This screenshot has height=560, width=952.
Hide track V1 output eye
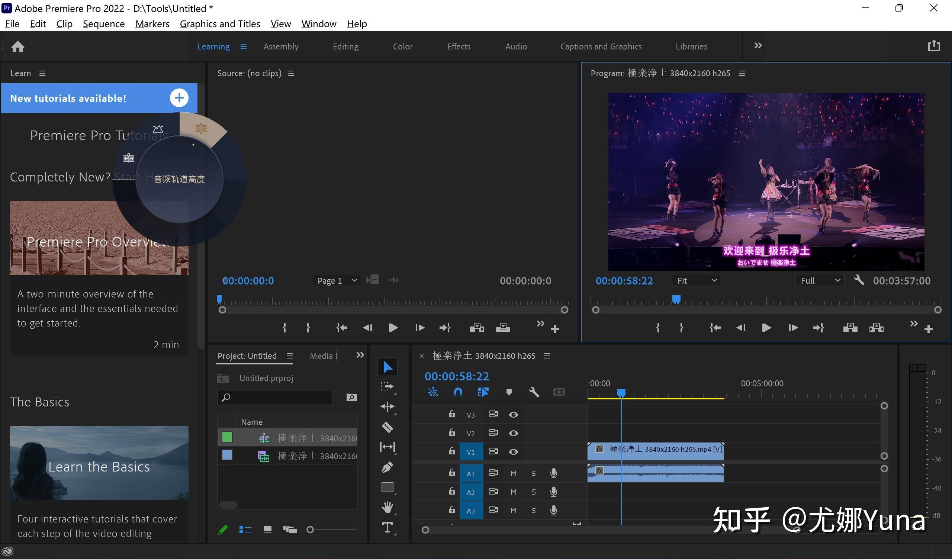tap(514, 451)
